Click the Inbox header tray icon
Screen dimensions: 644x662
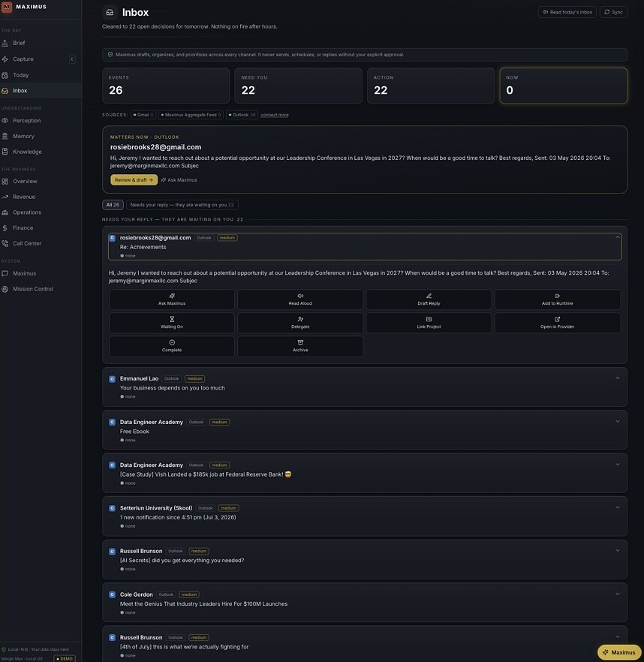[x=110, y=12]
